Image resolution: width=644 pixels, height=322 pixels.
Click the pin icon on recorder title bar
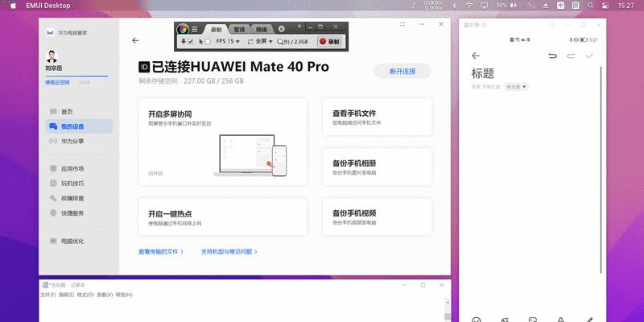(299, 27)
